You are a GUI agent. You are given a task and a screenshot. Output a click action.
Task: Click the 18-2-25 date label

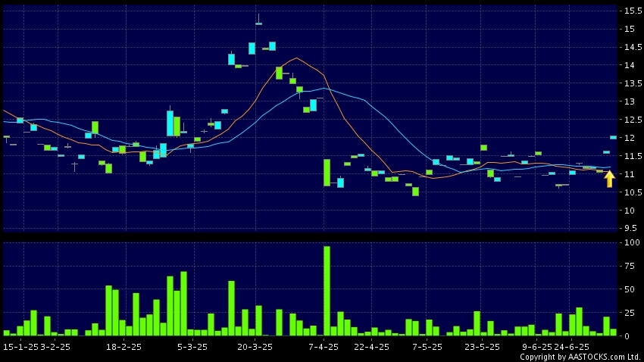123,347
